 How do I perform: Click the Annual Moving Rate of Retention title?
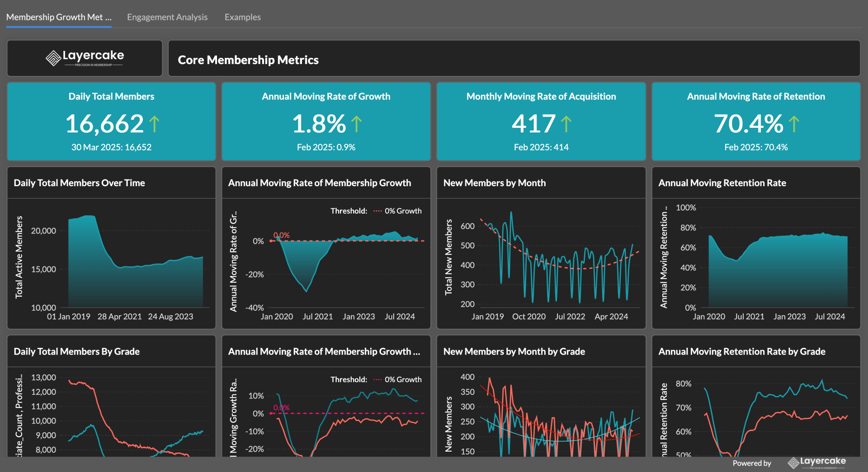pyautogui.click(x=755, y=96)
